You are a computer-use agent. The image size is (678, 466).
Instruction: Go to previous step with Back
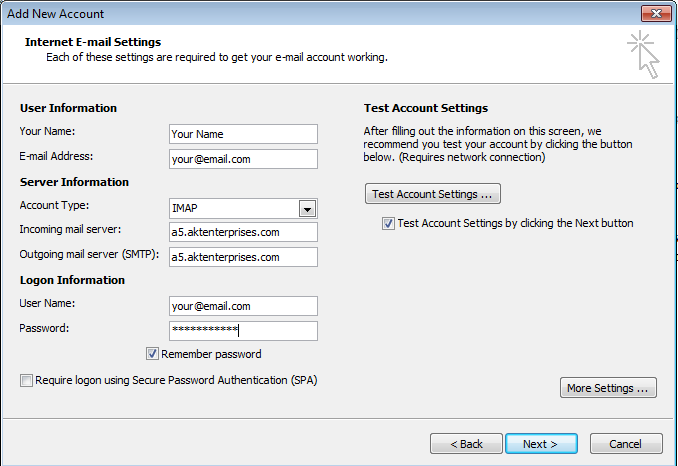coord(466,444)
